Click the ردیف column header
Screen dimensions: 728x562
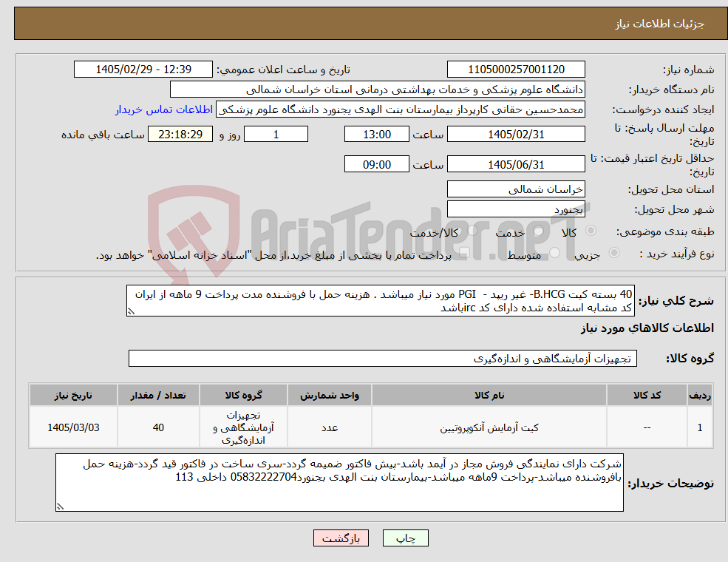(x=700, y=396)
